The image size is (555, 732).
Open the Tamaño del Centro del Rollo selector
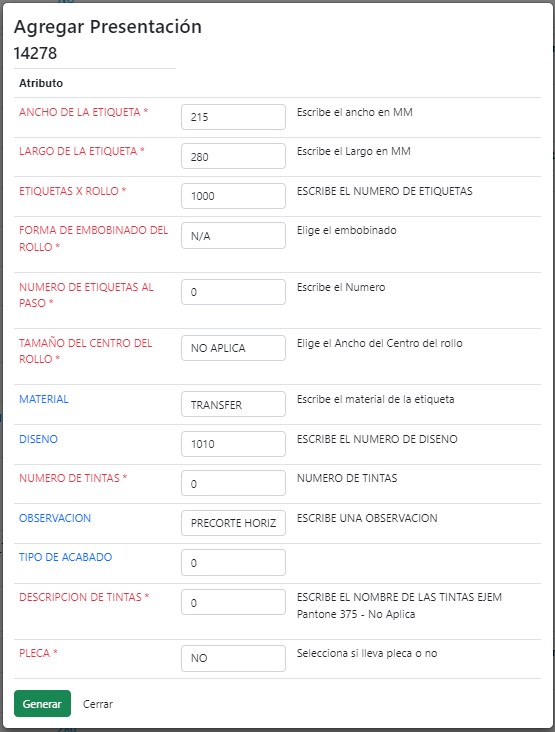pyautogui.click(x=233, y=348)
